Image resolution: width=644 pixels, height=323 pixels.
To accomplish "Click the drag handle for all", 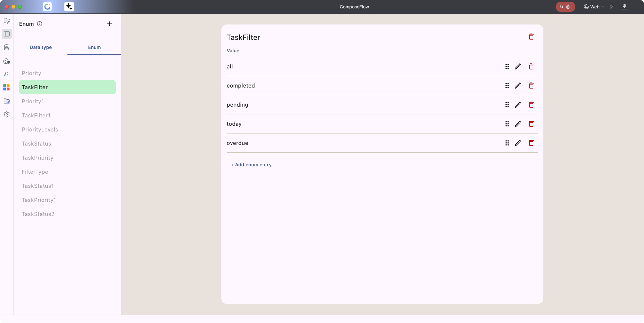I will pos(507,66).
